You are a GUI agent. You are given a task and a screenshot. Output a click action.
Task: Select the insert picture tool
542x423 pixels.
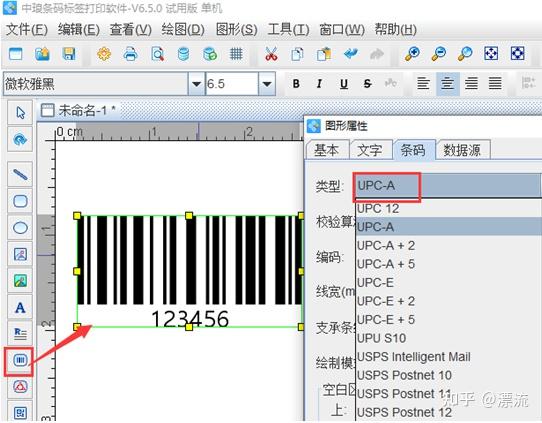click(x=20, y=254)
